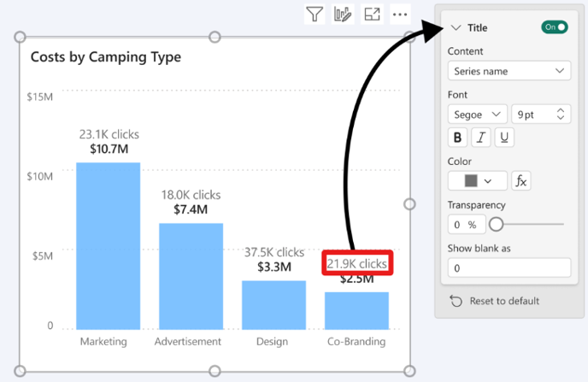Click the Show blank as field
This screenshot has width=588, height=382.
(509, 268)
